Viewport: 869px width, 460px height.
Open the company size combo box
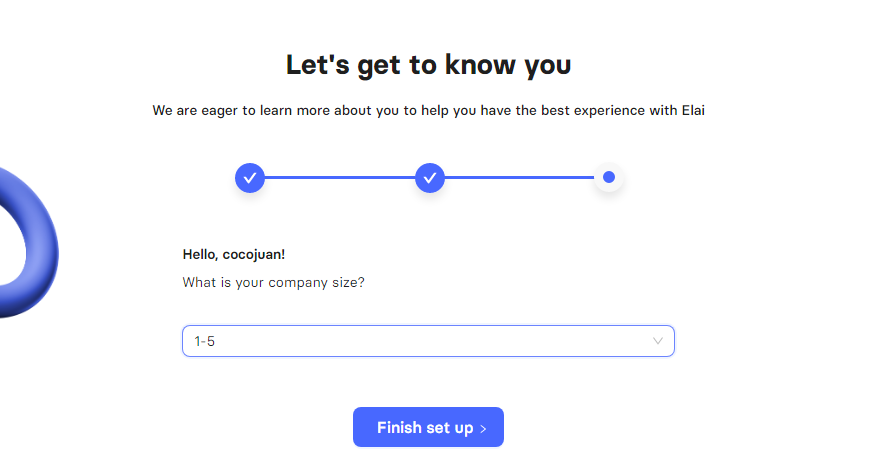click(428, 341)
